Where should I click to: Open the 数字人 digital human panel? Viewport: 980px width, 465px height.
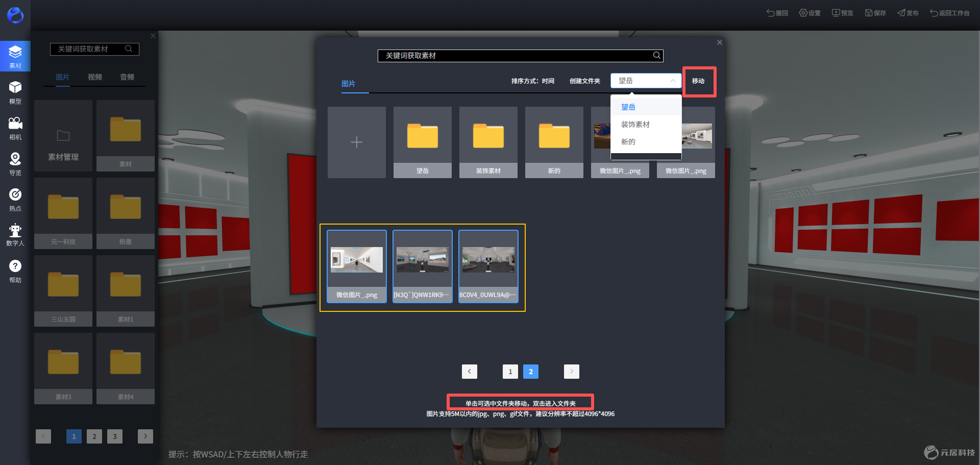pos(15,235)
